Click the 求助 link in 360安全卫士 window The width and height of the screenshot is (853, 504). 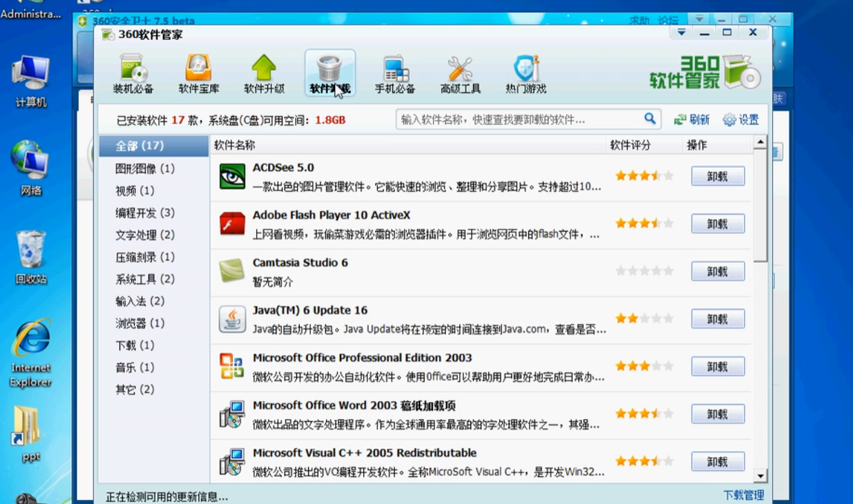coord(640,20)
